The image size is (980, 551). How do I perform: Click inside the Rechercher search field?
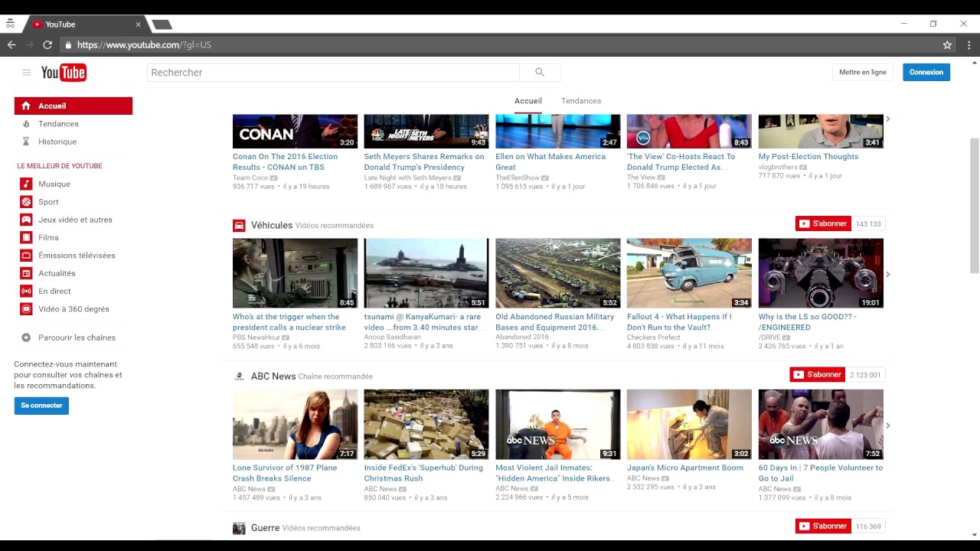click(x=333, y=73)
